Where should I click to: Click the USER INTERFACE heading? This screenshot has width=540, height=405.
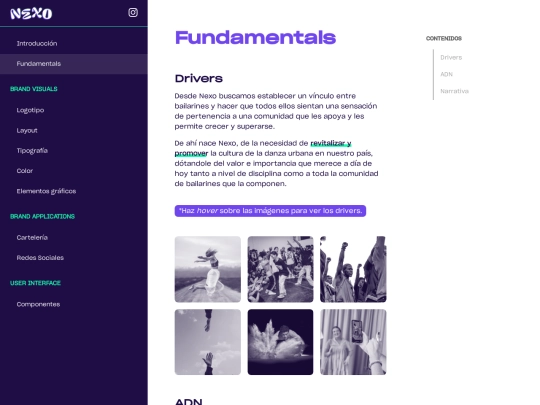click(35, 283)
